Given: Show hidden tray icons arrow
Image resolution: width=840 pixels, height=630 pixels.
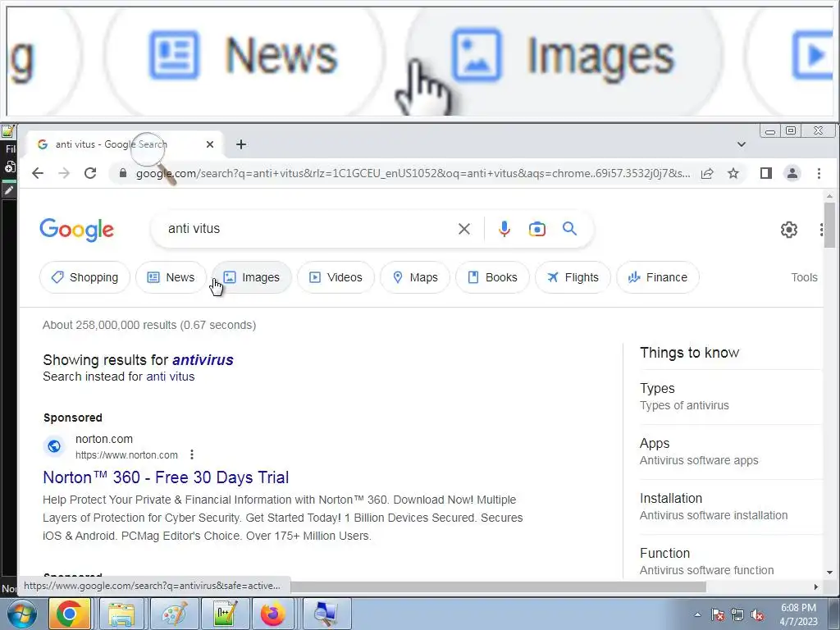Looking at the screenshot, I should 697,614.
